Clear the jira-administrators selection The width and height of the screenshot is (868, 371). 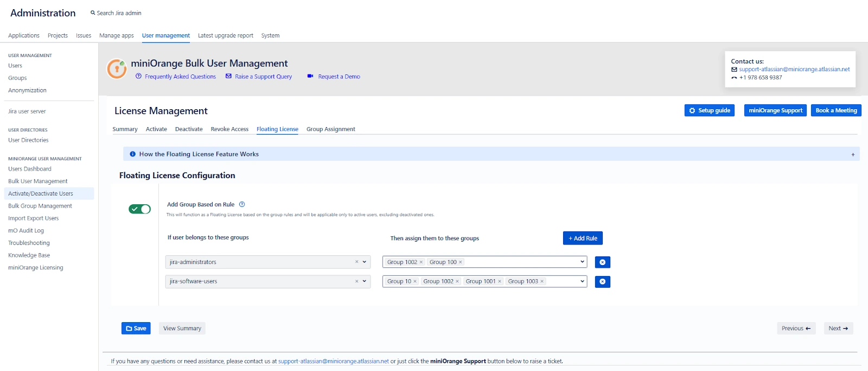click(356, 262)
